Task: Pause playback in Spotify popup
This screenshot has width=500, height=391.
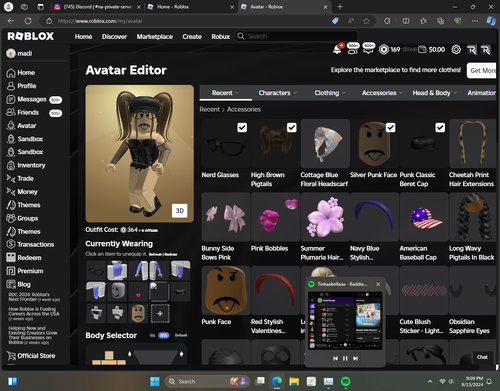Action: (345, 358)
